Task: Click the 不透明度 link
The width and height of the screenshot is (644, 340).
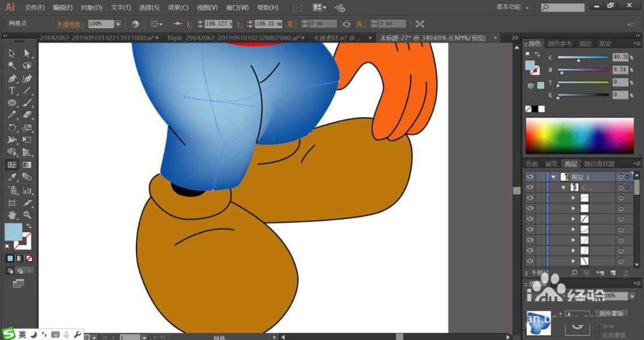Action: [71, 24]
